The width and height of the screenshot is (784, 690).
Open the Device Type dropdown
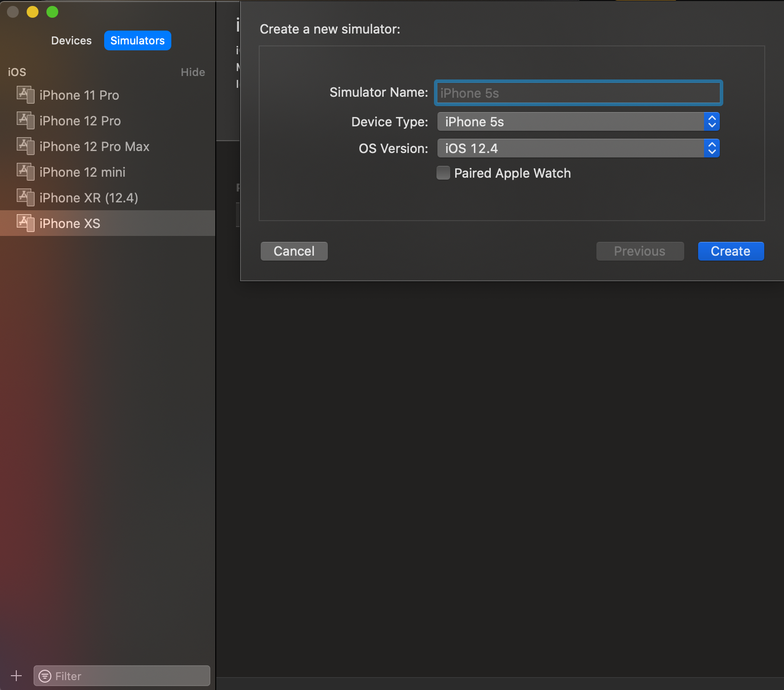point(578,122)
